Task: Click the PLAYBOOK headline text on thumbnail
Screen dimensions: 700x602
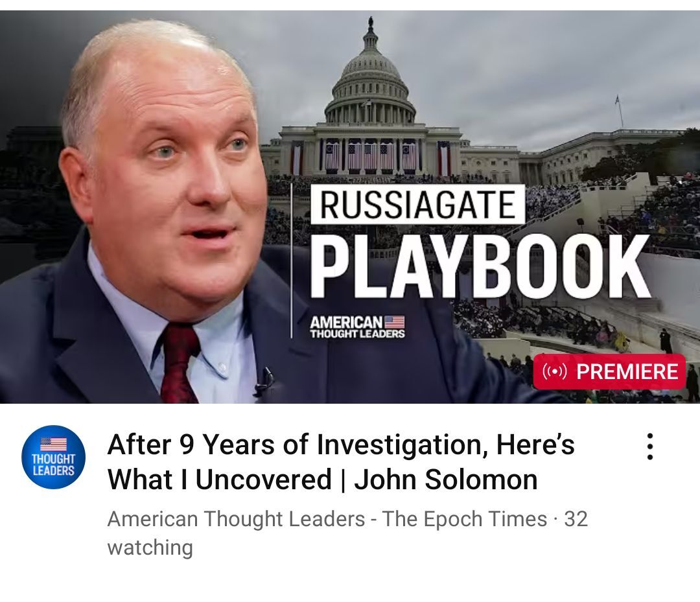Action: tap(480, 265)
